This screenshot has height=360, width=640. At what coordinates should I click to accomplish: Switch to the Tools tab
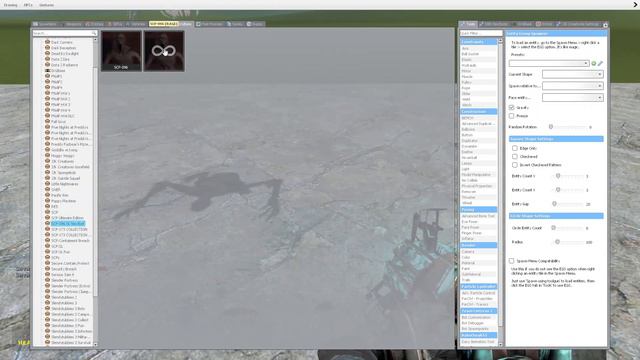(x=469, y=24)
